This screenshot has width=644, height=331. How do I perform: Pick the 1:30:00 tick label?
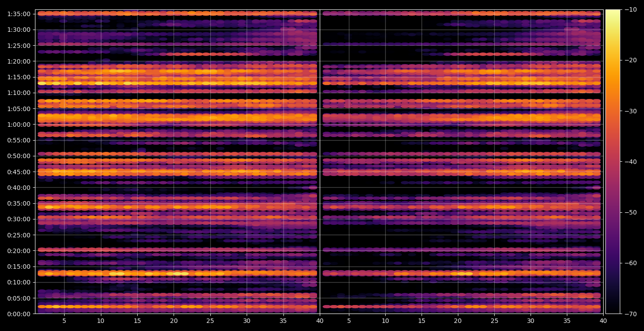(x=19, y=30)
